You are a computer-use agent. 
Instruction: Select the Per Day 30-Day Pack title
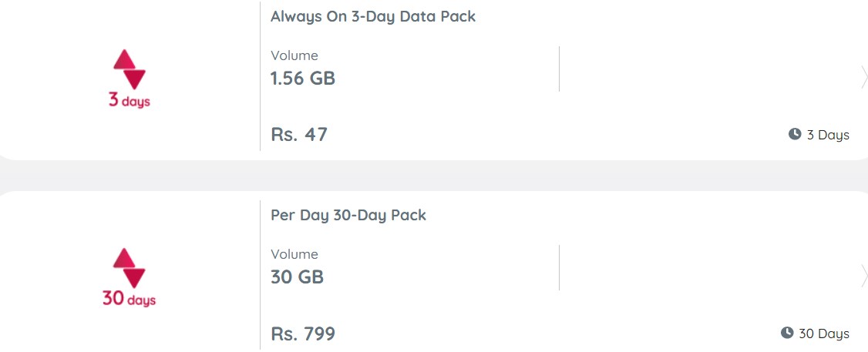point(348,216)
